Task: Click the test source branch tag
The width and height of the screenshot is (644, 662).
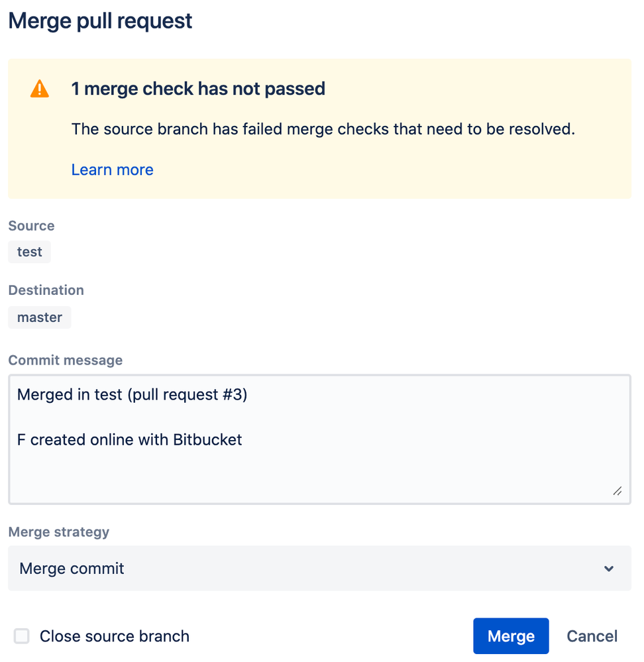Action: tap(29, 252)
